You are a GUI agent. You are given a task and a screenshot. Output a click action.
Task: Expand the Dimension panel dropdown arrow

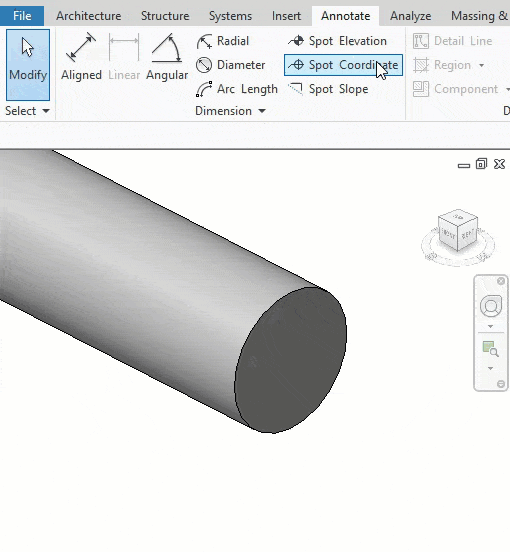262,111
